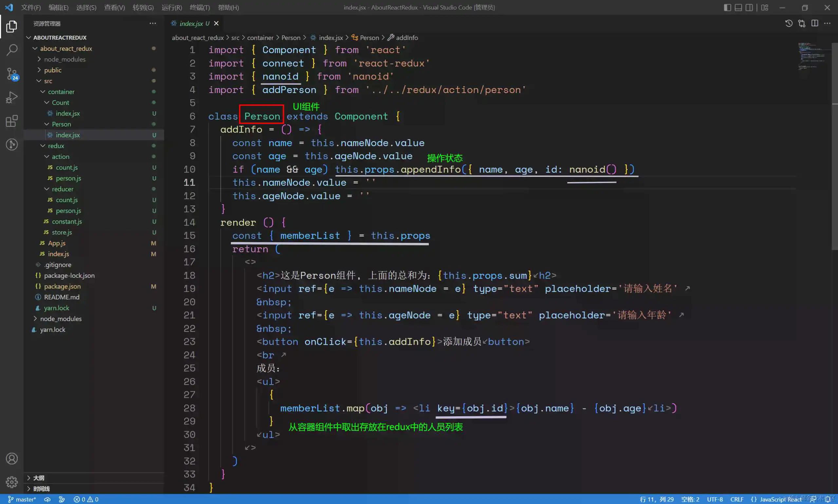The image size is (838, 504).
Task: Split the editor to the right
Action: pos(814,23)
